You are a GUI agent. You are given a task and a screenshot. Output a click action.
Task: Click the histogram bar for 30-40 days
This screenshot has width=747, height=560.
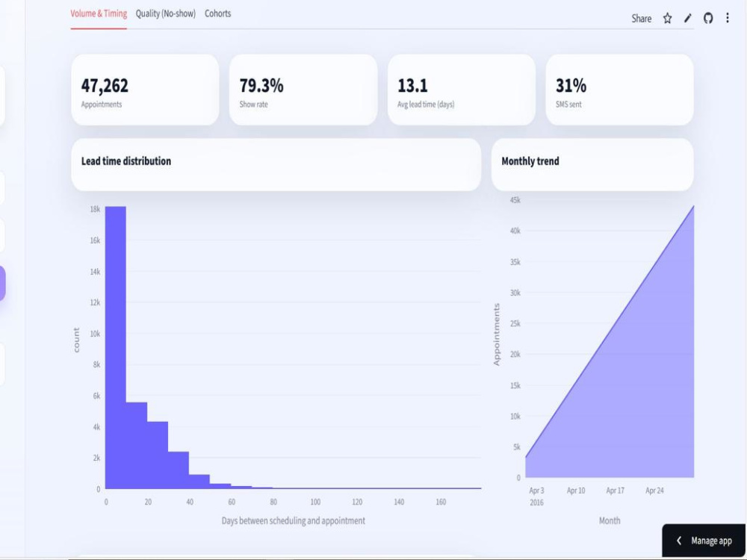pos(179,470)
